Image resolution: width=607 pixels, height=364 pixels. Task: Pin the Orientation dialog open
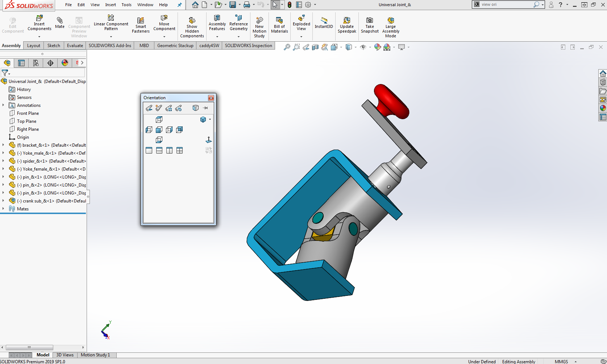[205, 108]
